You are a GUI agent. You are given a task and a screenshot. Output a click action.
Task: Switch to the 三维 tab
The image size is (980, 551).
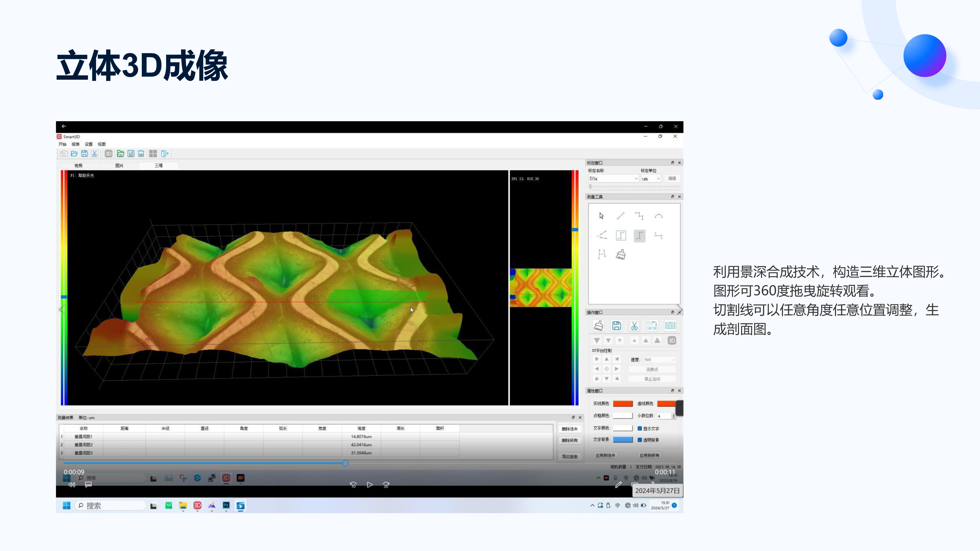point(159,165)
